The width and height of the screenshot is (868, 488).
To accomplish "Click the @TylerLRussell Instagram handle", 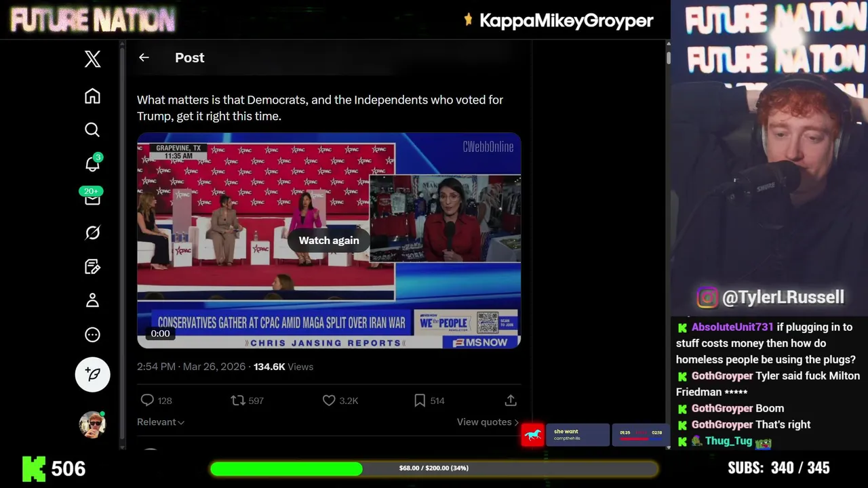I will pyautogui.click(x=783, y=297).
